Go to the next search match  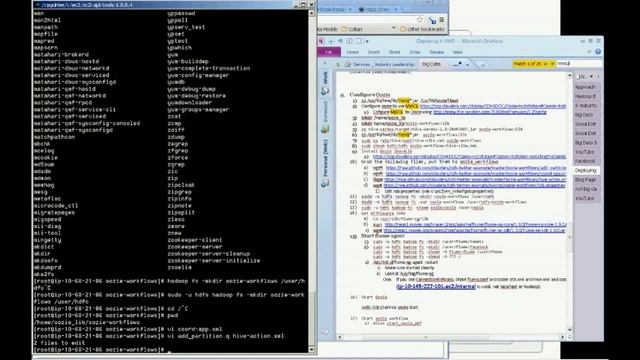(552, 64)
